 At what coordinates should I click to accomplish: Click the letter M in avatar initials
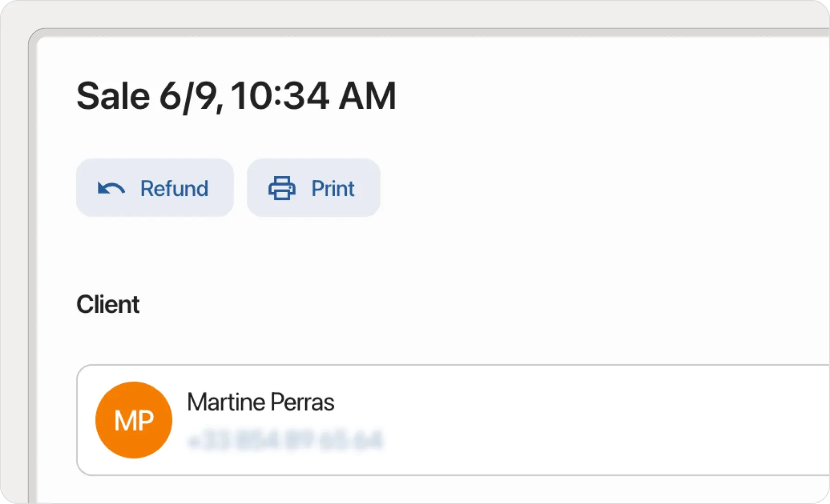(124, 421)
